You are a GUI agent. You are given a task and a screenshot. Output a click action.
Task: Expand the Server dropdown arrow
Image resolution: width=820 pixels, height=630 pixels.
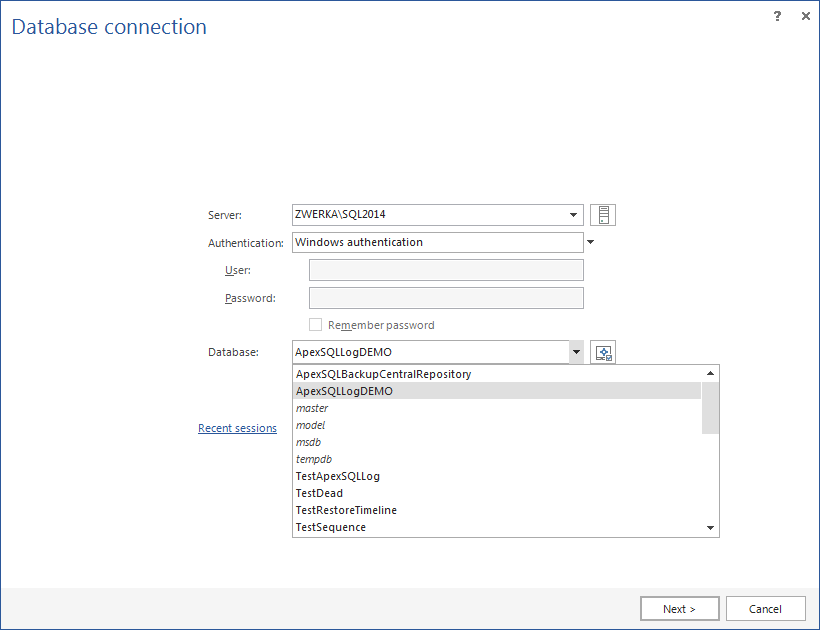[573, 215]
